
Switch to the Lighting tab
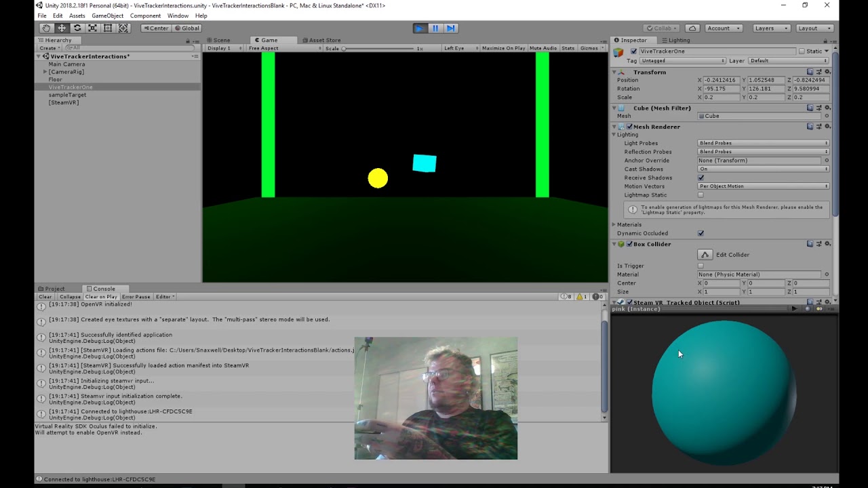tap(675, 40)
